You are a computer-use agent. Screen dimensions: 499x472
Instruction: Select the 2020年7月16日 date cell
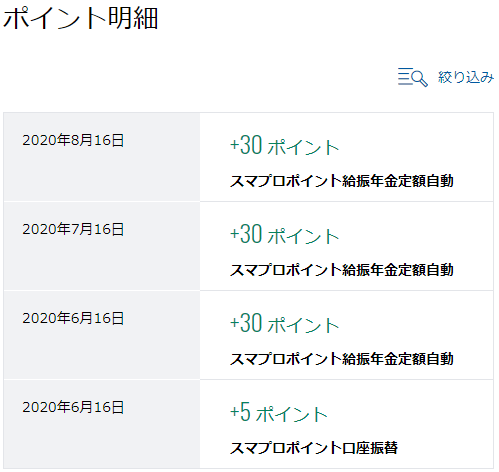102,246
